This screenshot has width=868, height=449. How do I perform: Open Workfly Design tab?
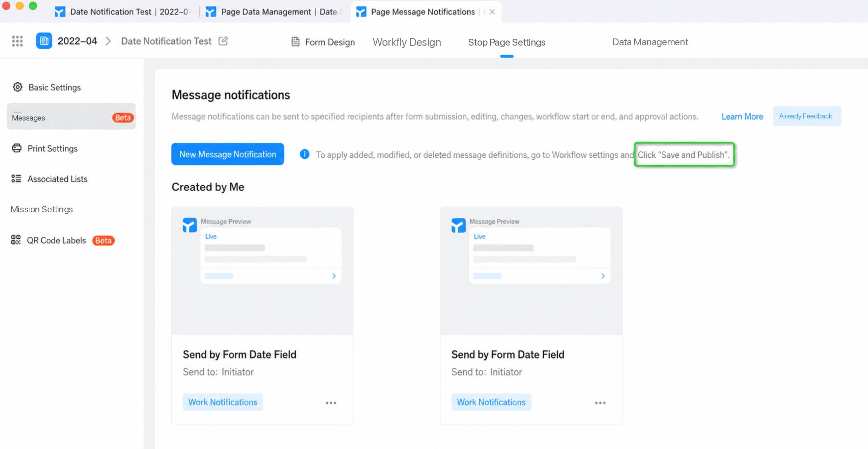[x=407, y=42]
